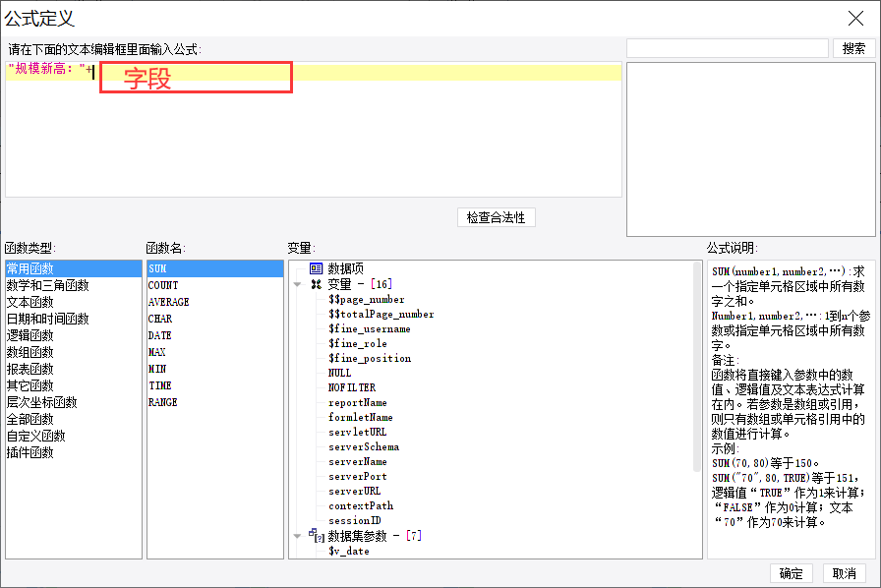Select the serverName variable
Image resolution: width=881 pixels, height=588 pixels.
pyautogui.click(x=358, y=462)
